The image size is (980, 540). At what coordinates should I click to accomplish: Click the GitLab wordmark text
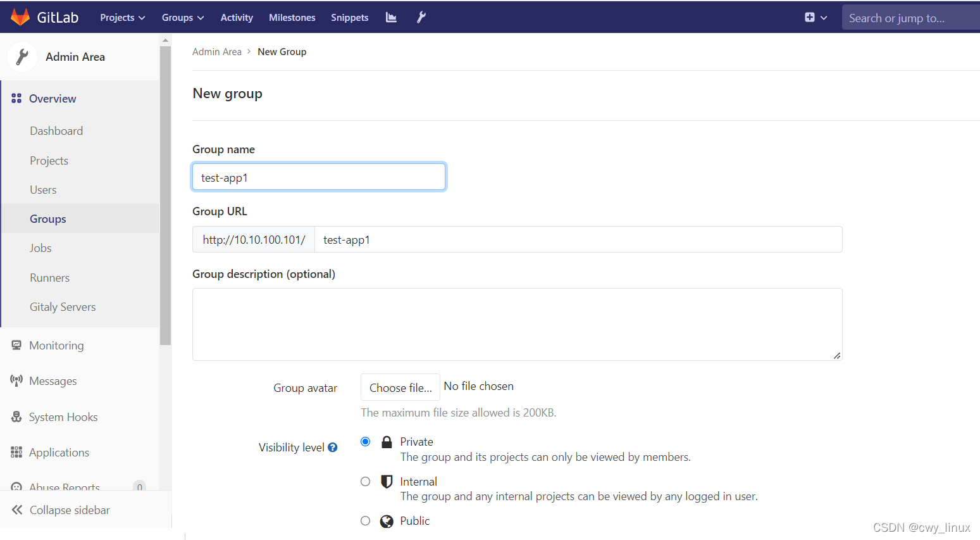point(58,18)
